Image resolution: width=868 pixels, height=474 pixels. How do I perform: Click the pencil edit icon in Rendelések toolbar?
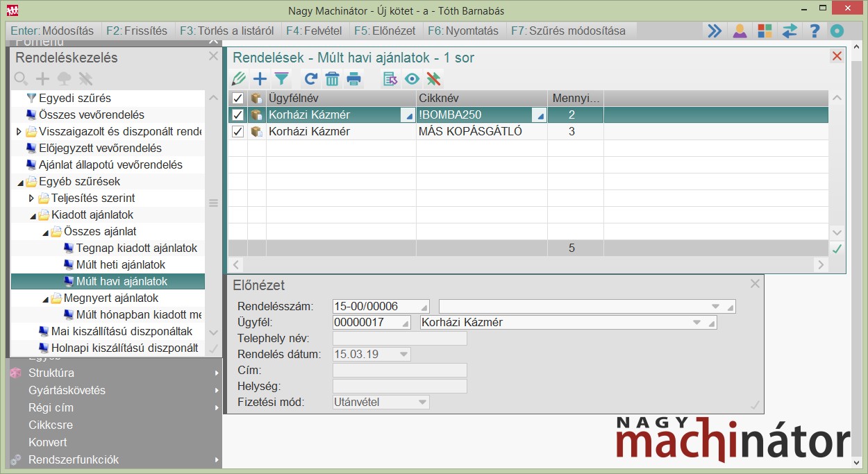239,79
